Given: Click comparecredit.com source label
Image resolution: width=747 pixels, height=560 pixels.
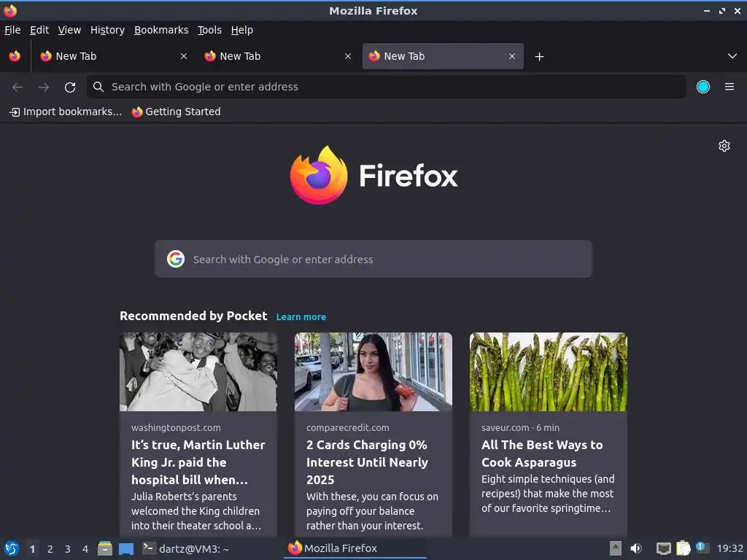Looking at the screenshot, I should pos(348,427).
